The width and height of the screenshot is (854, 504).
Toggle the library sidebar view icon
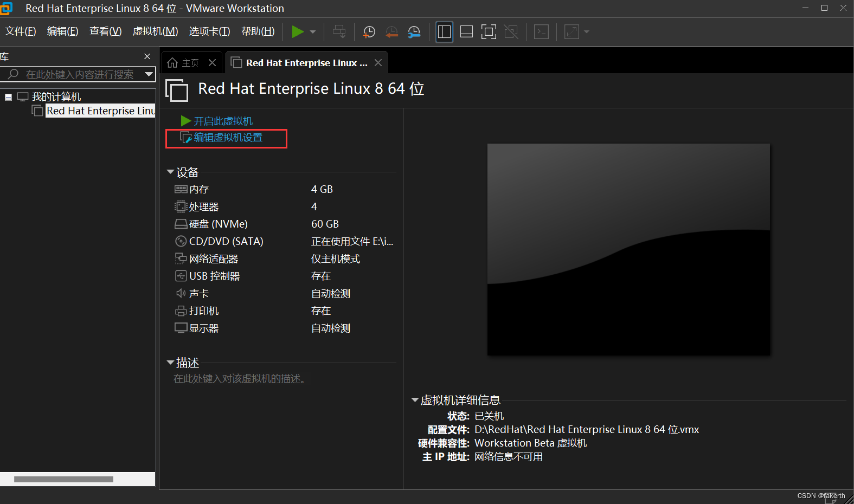(x=444, y=32)
